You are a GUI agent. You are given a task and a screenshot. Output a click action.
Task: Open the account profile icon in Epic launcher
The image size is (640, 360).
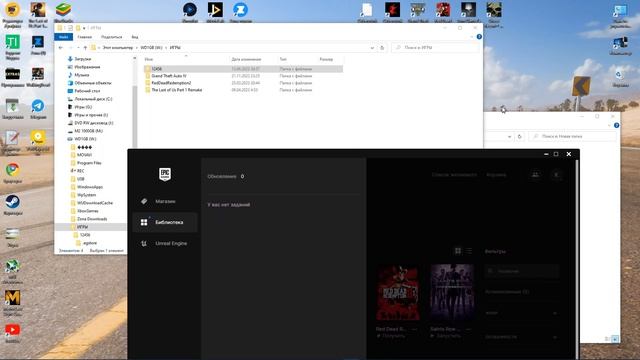pyautogui.click(x=556, y=175)
